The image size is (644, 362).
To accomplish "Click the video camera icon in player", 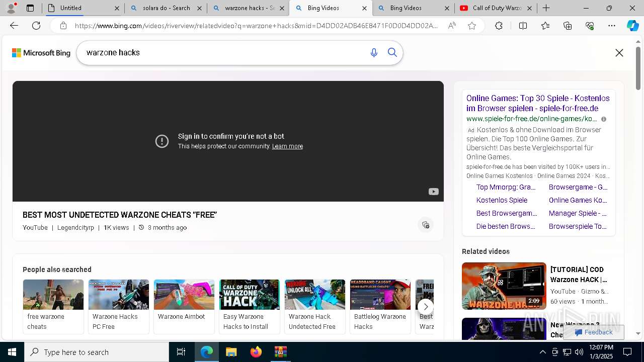I will [433, 192].
